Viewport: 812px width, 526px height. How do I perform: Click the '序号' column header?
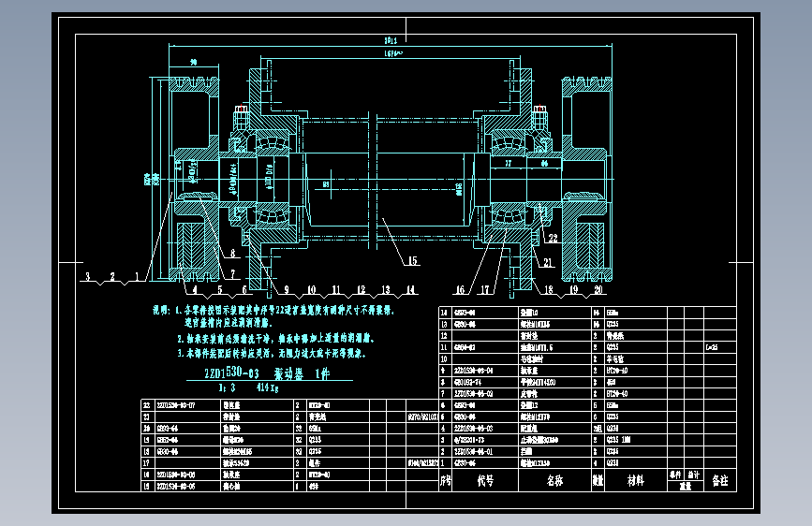[x=446, y=481]
